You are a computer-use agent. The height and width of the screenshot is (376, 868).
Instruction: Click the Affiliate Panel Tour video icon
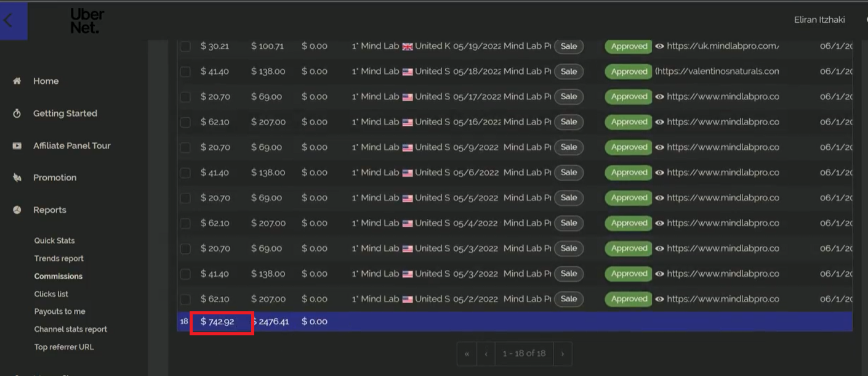(17, 145)
